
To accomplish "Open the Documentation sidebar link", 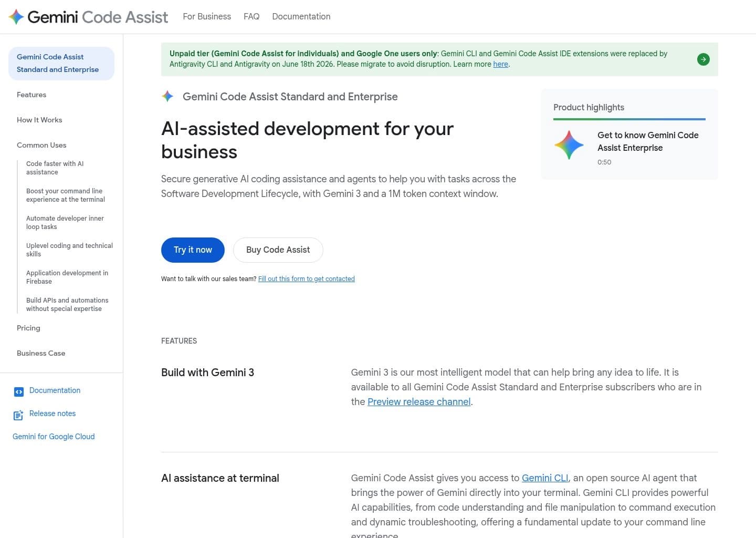I will [x=55, y=391].
